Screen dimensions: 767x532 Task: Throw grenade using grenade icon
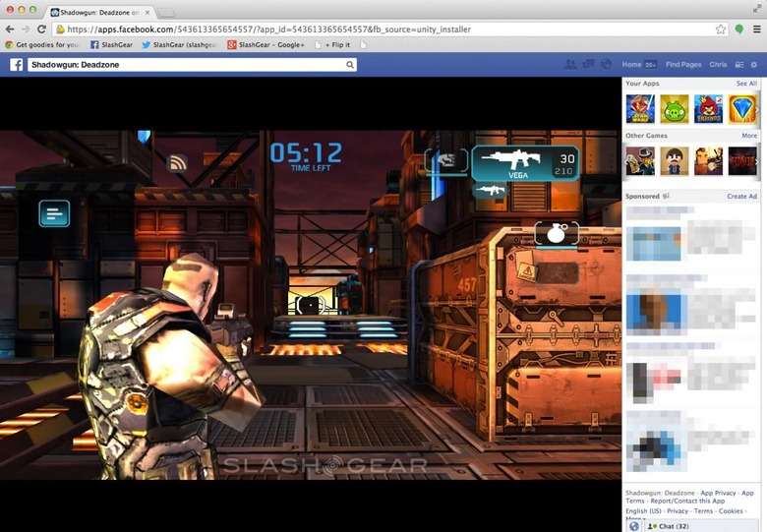coord(557,233)
